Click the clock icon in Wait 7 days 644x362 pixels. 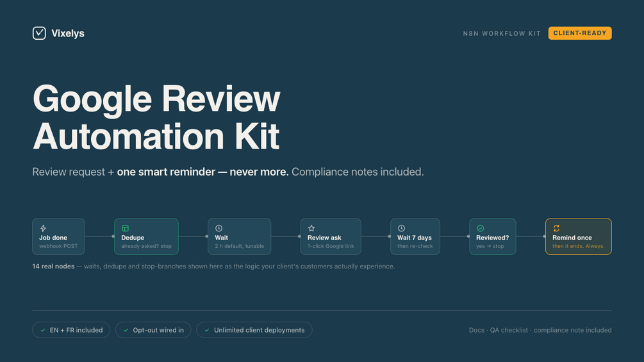[401, 228]
